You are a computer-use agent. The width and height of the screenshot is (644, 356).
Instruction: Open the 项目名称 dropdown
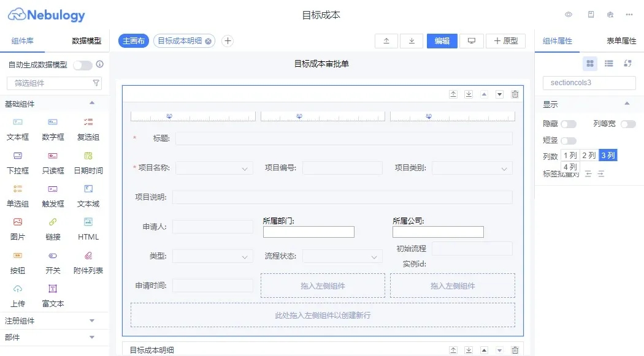pyautogui.click(x=215, y=168)
